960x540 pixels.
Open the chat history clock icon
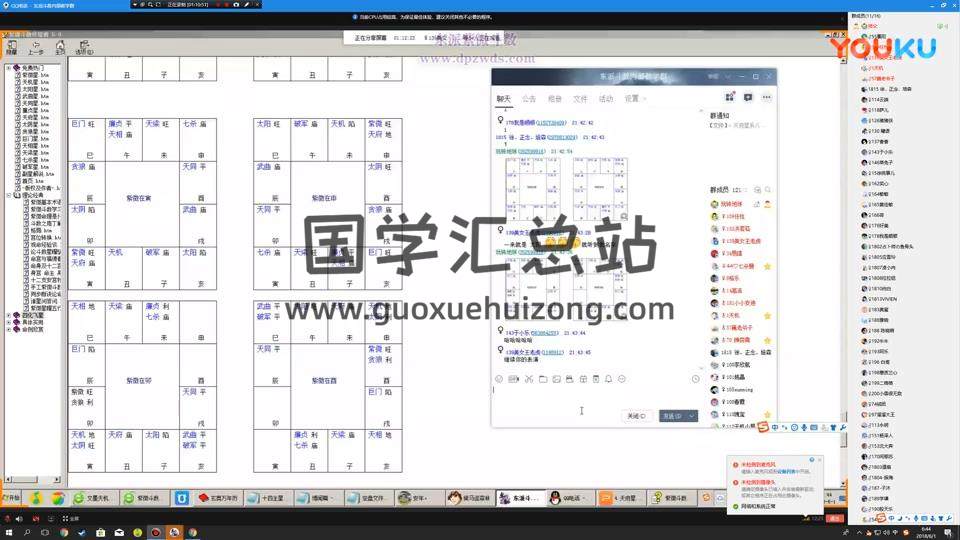click(x=696, y=379)
